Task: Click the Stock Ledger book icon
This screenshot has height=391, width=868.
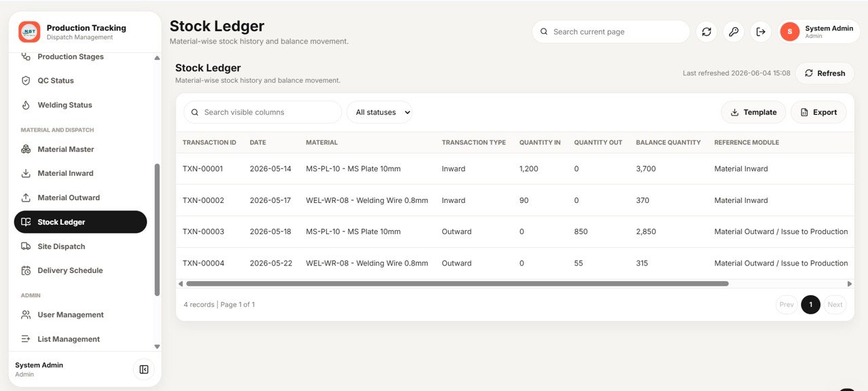Action: click(26, 222)
